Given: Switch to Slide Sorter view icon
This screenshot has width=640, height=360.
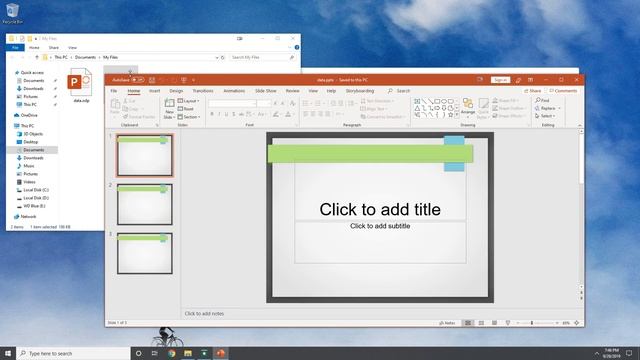Looking at the screenshot, I should [x=481, y=323].
